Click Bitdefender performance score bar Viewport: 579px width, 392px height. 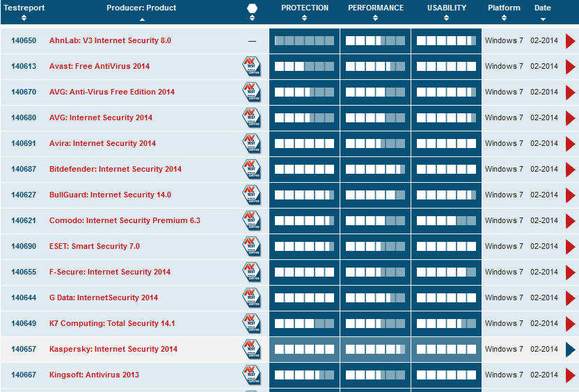pyautogui.click(x=375, y=170)
